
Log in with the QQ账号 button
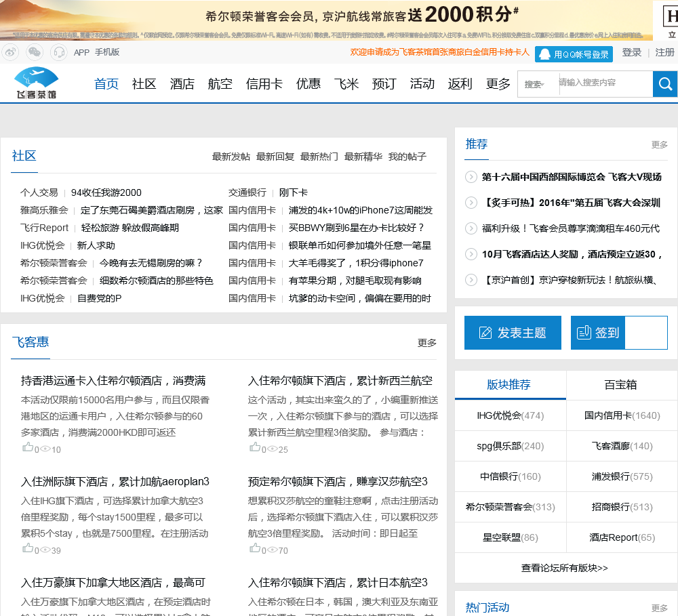(574, 54)
